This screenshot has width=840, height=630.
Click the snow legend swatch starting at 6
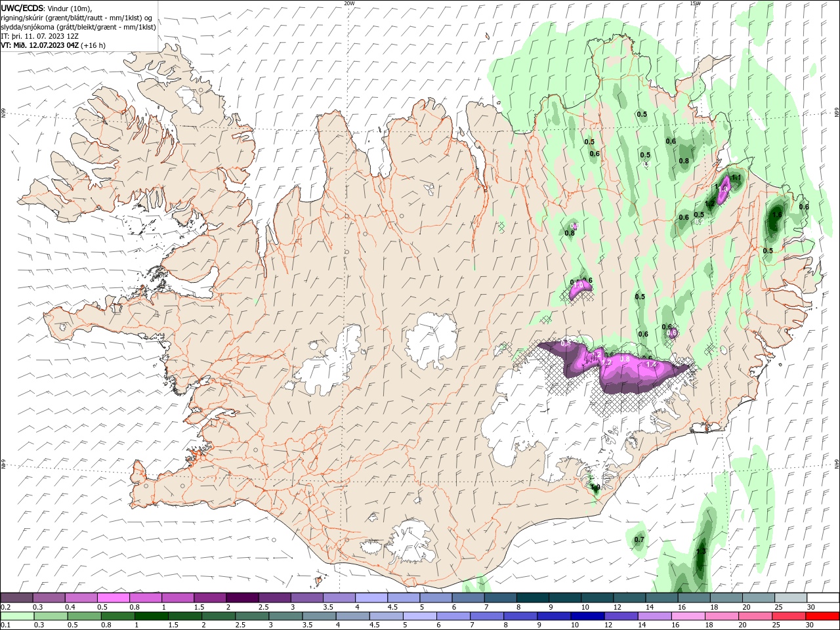point(469,597)
